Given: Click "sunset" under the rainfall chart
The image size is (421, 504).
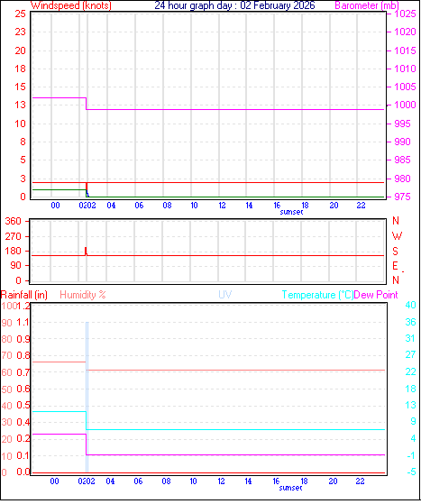Looking at the screenshot, I should (290, 488).
